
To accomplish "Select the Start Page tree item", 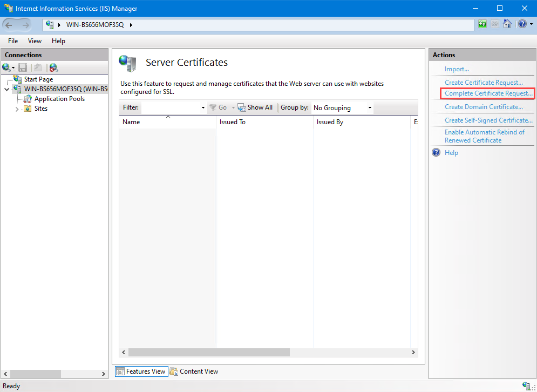I will (38, 79).
